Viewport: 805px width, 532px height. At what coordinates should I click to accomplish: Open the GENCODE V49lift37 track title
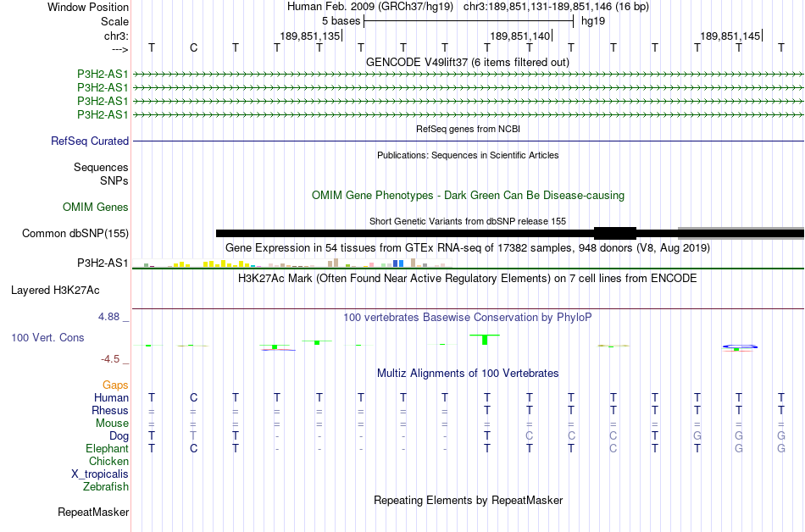(468, 62)
